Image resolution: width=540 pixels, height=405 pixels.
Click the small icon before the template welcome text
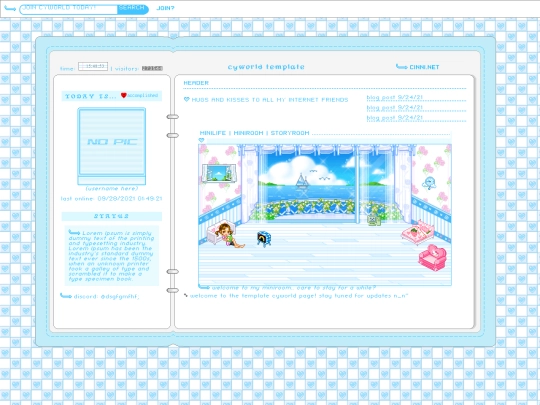pyautogui.click(x=186, y=295)
